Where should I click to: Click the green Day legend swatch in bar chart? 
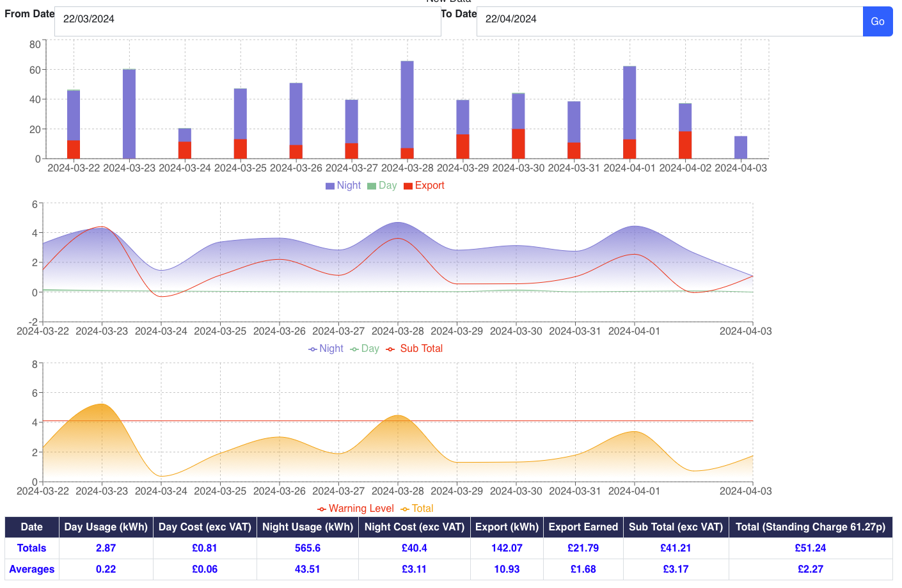[372, 186]
